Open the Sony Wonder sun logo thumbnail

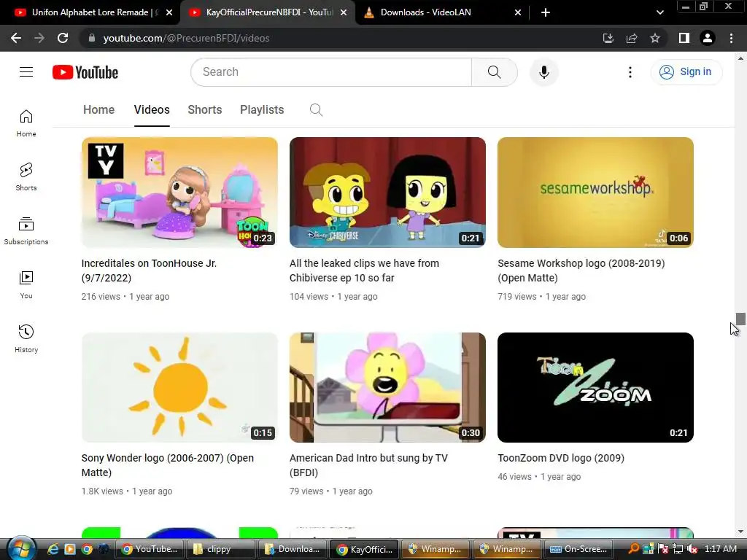pos(179,388)
